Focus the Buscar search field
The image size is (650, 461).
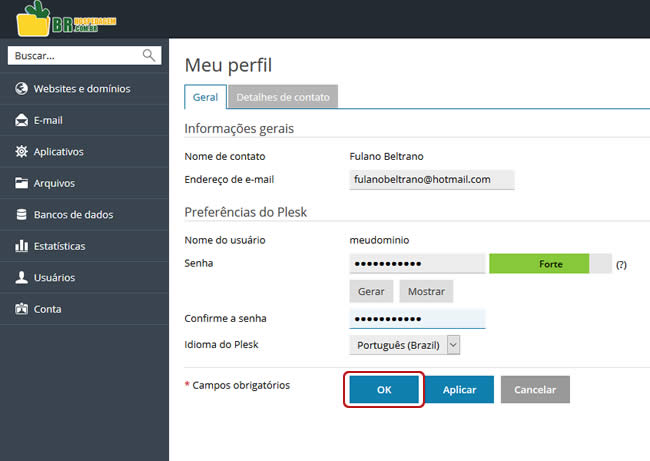pos(84,56)
